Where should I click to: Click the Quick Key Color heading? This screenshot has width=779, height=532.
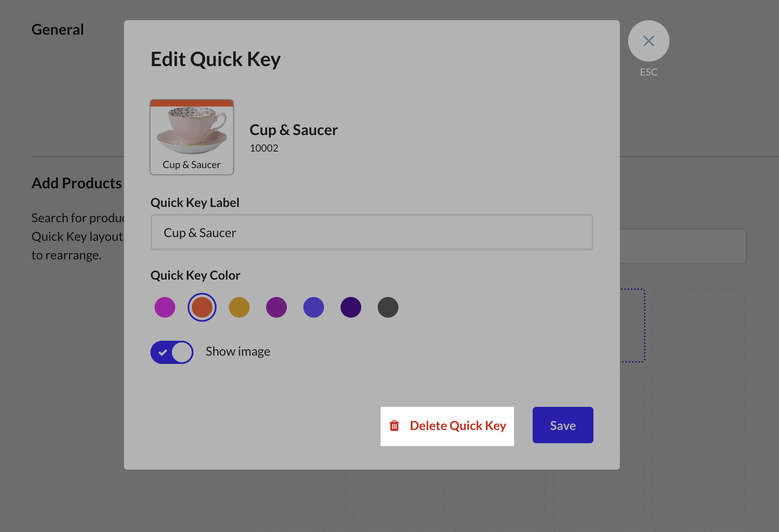195,275
